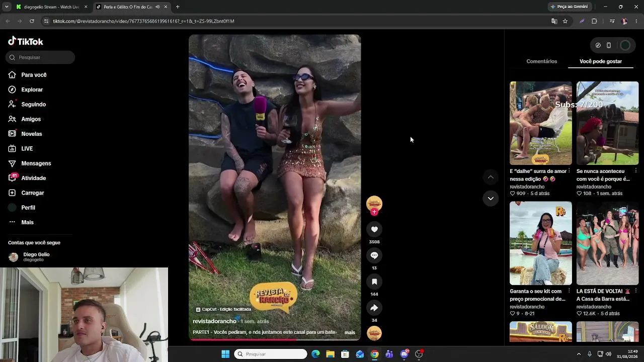
Task: Open the 'Se nunca aconteceu' video thumbnail
Action: coord(608,123)
